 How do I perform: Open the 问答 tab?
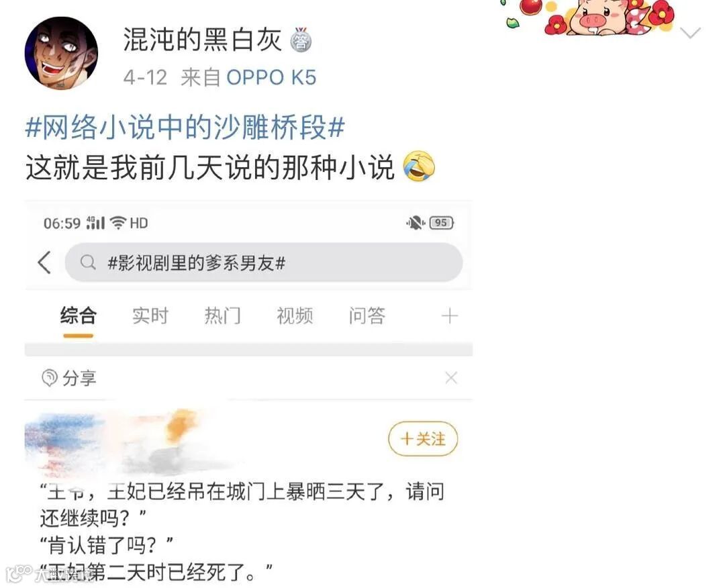(x=367, y=316)
